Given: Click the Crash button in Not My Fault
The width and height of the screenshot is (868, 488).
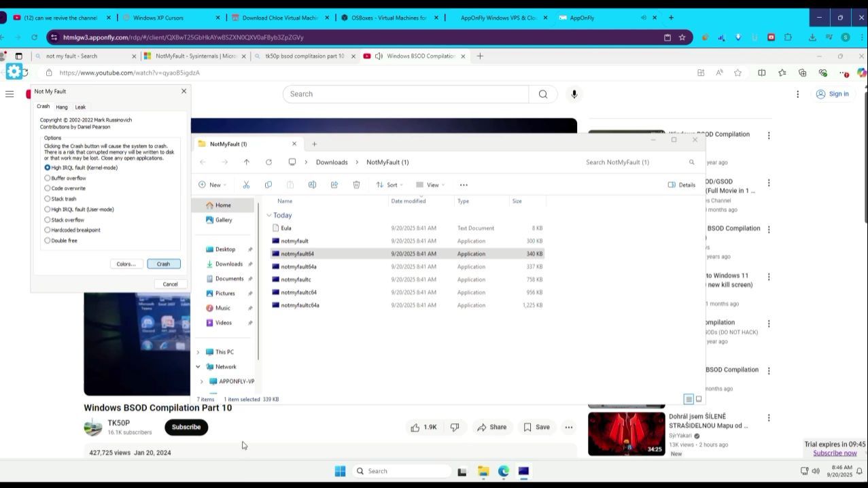Looking at the screenshot, I should point(163,264).
